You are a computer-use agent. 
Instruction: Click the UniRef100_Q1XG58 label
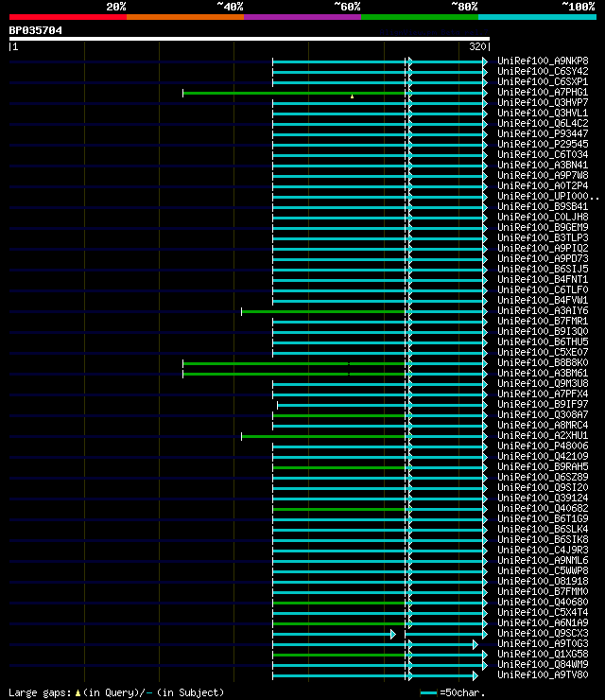pos(543,654)
